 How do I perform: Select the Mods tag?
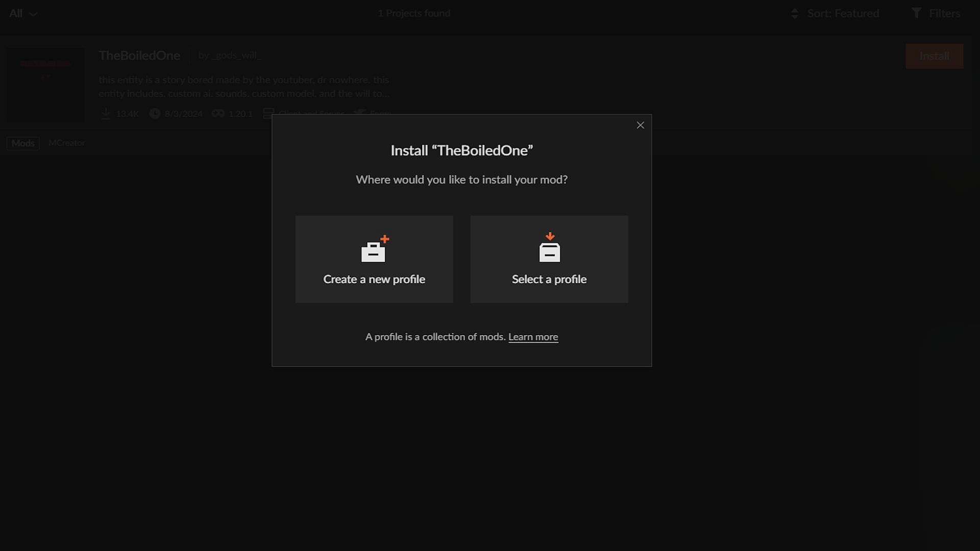[x=23, y=143]
